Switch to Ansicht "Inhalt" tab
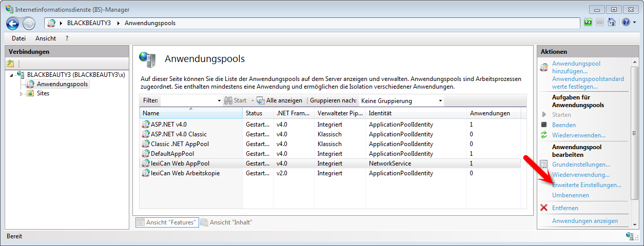The width and height of the screenshot is (644, 246). point(226,222)
